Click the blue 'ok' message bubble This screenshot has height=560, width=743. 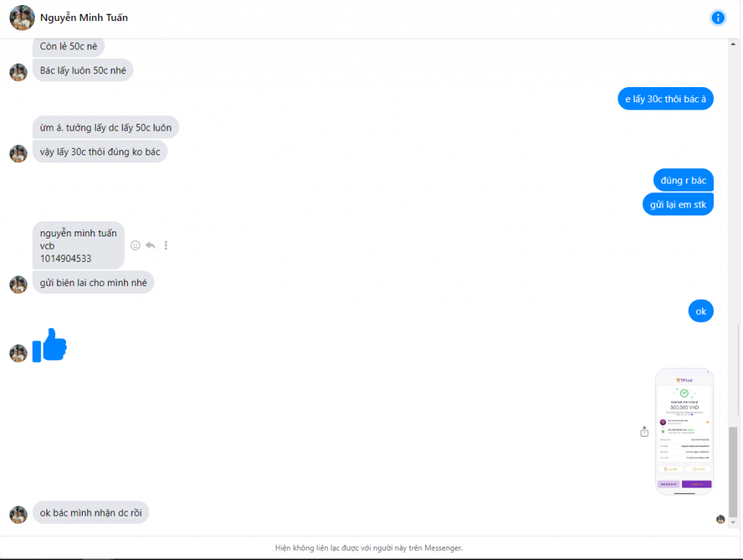click(701, 311)
